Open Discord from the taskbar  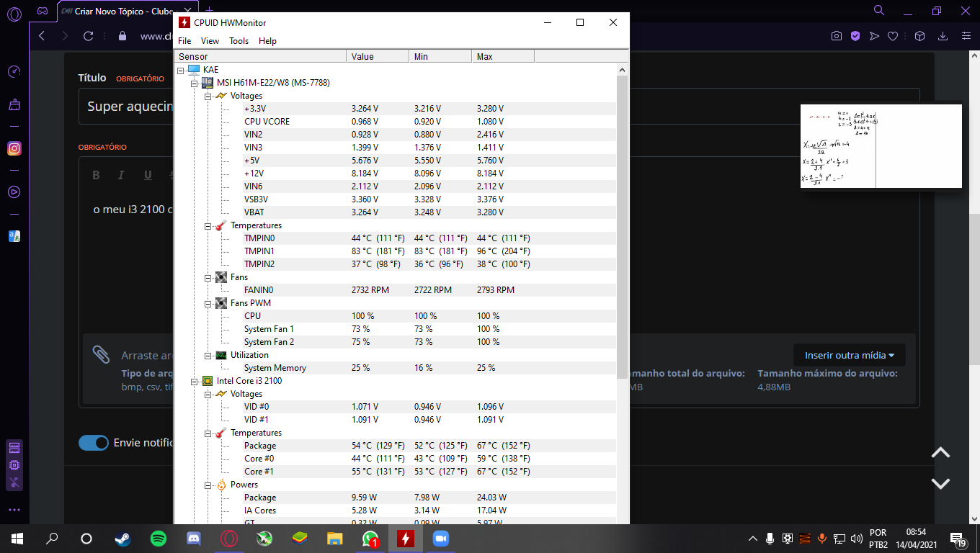point(194,538)
